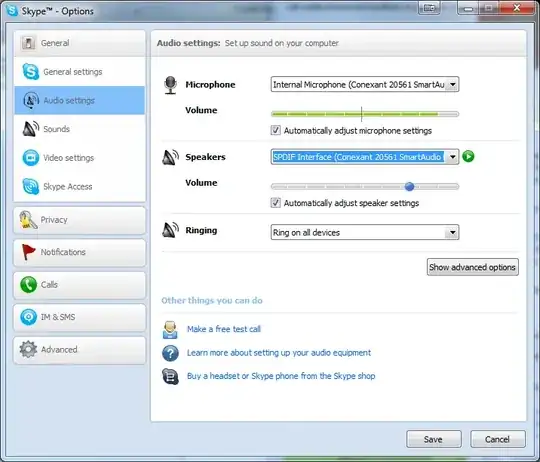Open the Ringing device dropdown
The height and width of the screenshot is (462, 540).
(365, 232)
